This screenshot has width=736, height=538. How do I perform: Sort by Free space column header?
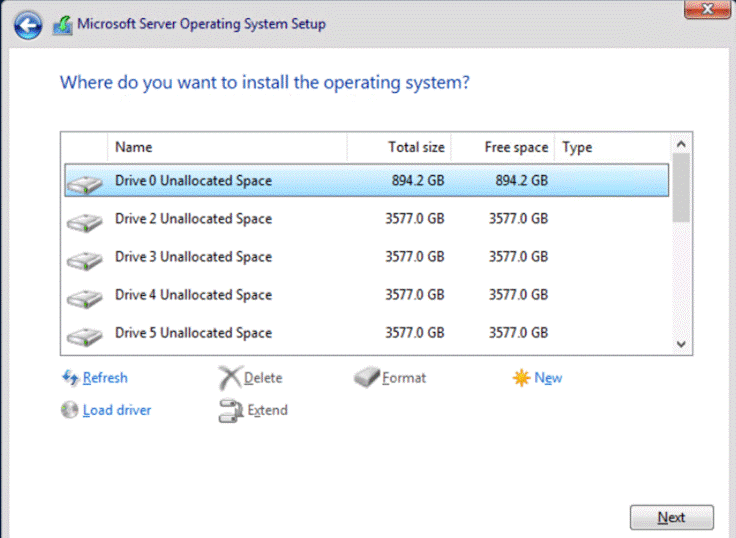pos(503,147)
